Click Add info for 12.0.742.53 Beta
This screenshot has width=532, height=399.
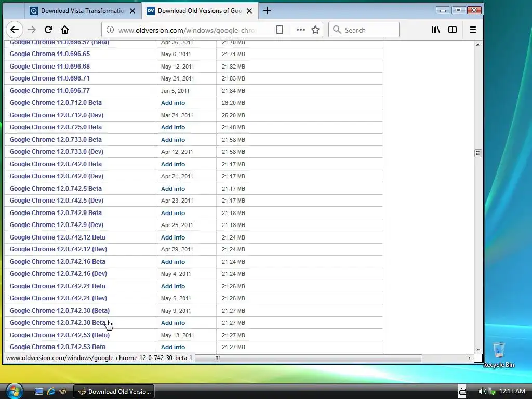pos(173,347)
